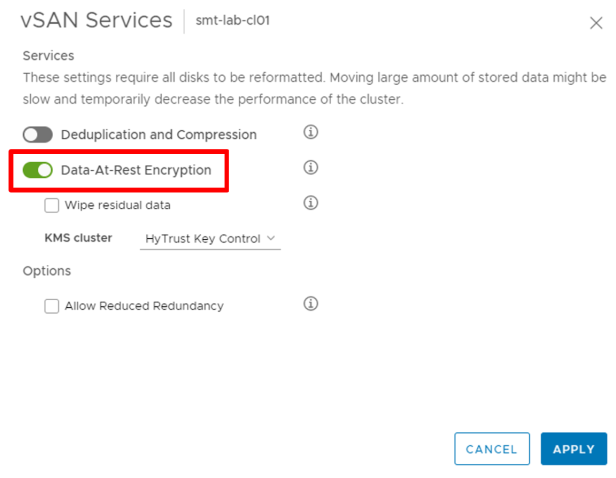Screen dimensions: 616x478
Task: Click info icon beside Data-At-Rest Encryption
Action: [x=310, y=168]
